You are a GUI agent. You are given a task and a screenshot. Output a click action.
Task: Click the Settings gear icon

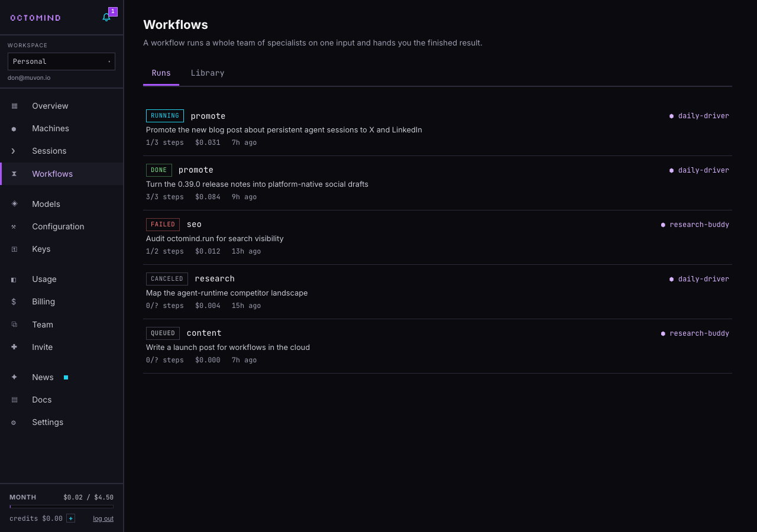(x=14, y=423)
